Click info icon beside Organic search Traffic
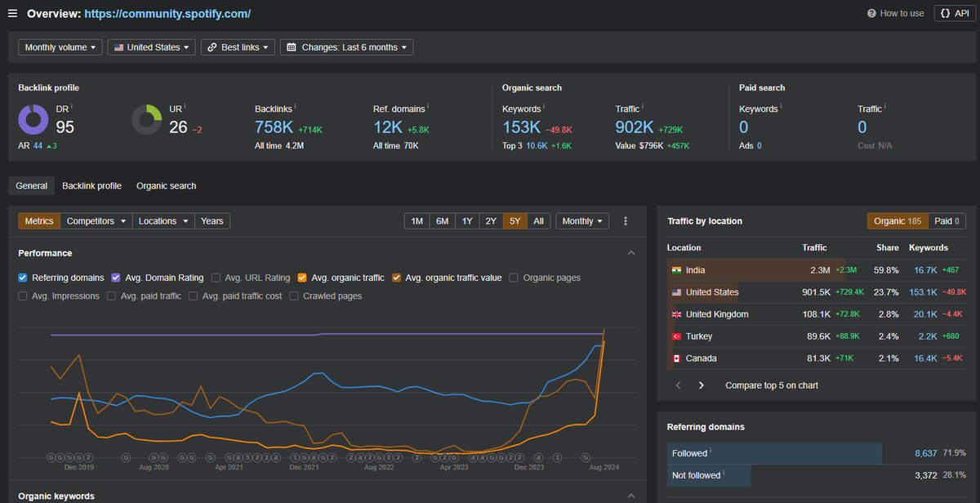This screenshot has height=503, width=980. (x=643, y=107)
